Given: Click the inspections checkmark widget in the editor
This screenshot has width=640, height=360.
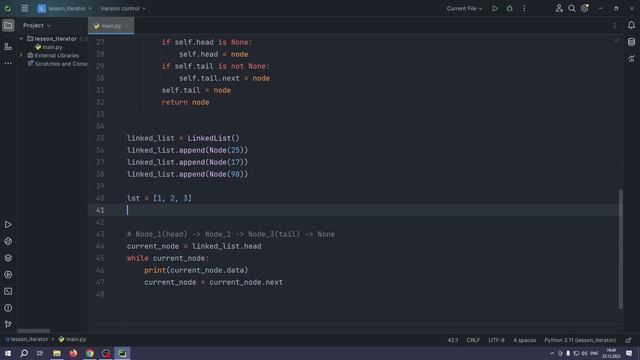Looking at the screenshot, I should pyautogui.click(x=616, y=40).
